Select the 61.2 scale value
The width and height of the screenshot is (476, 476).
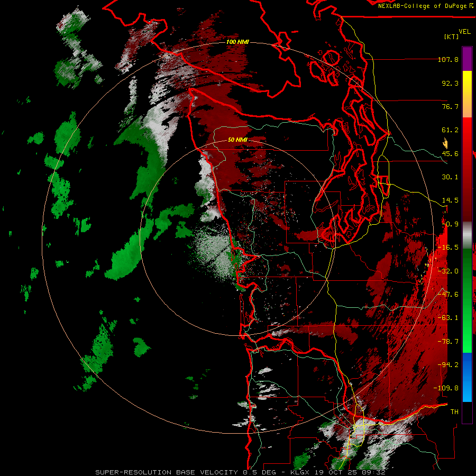coord(450,130)
